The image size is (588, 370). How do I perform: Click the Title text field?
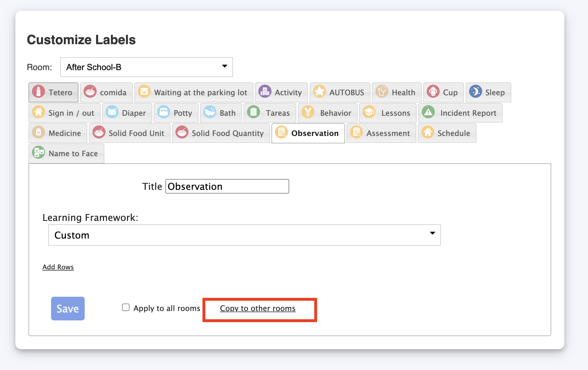tap(227, 186)
